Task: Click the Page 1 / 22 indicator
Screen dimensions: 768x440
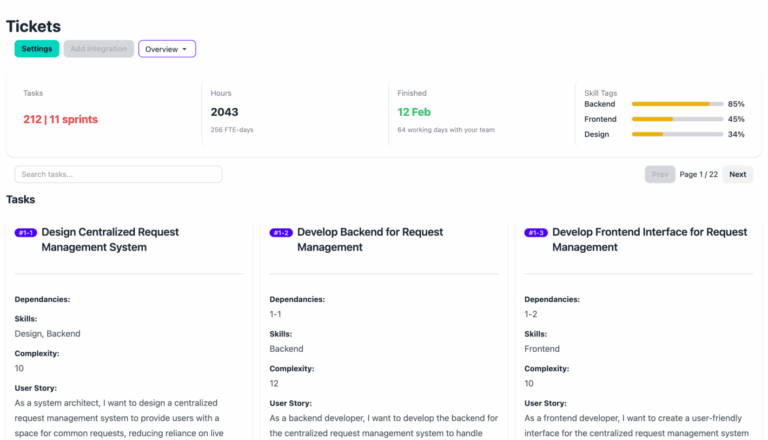Action: pos(699,174)
